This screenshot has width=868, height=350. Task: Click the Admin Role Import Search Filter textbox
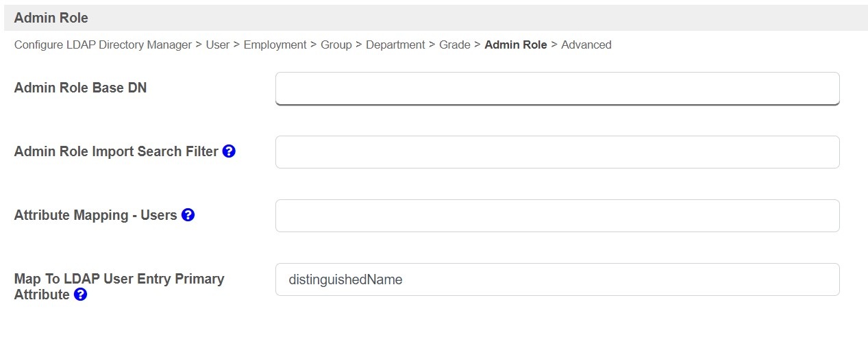(557, 152)
